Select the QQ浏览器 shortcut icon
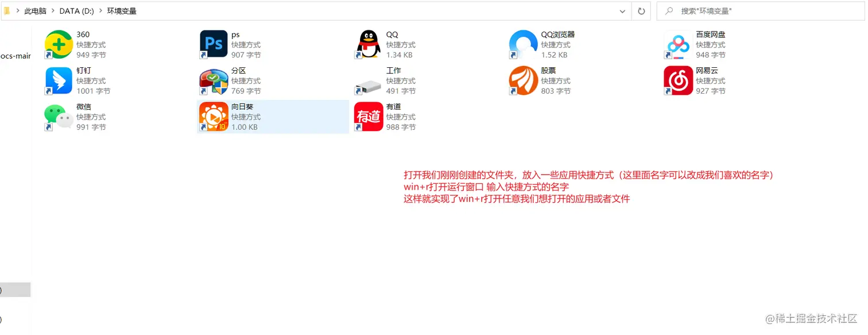 click(524, 45)
